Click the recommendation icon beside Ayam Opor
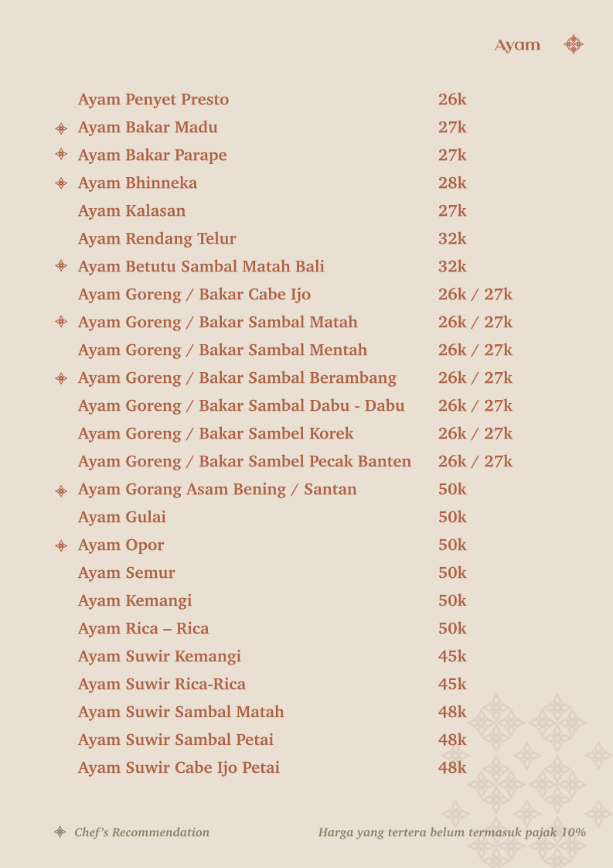This screenshot has height=868, width=613. tap(61, 546)
